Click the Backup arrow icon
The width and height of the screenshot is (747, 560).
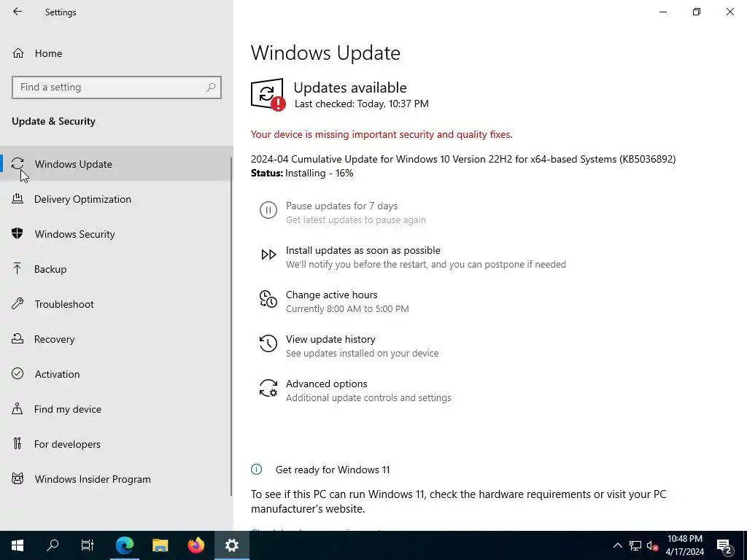pyautogui.click(x=18, y=268)
